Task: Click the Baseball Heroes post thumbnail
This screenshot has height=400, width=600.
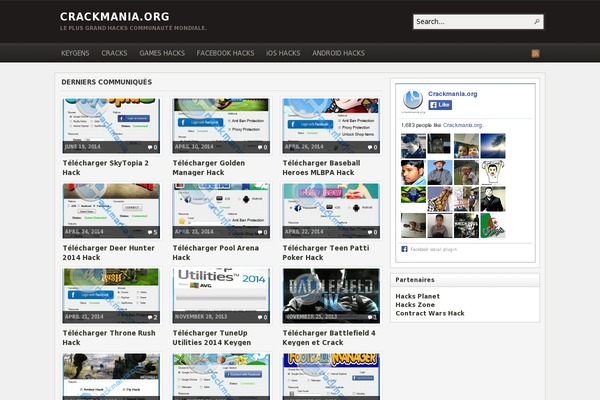Action: pyautogui.click(x=331, y=126)
